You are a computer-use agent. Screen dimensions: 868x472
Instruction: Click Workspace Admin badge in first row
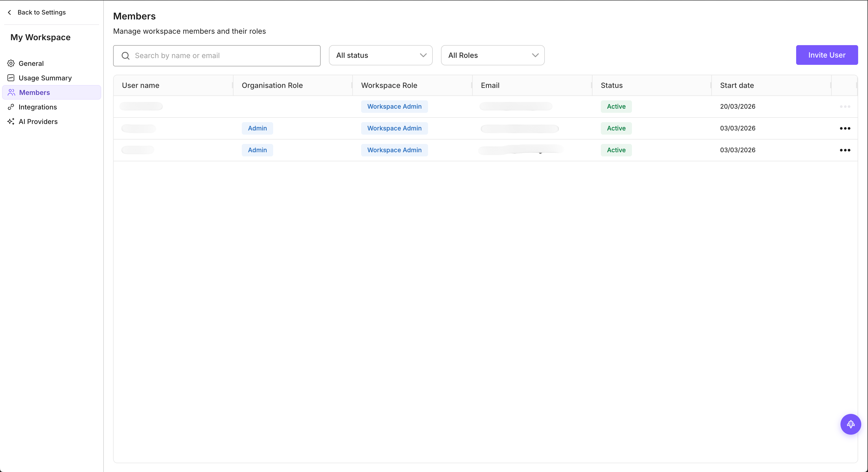click(394, 107)
